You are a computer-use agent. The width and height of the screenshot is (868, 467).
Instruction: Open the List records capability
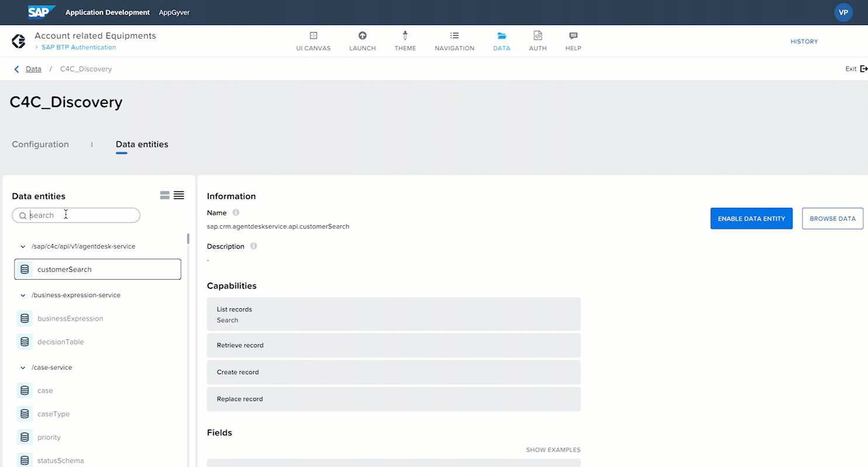[x=394, y=314]
